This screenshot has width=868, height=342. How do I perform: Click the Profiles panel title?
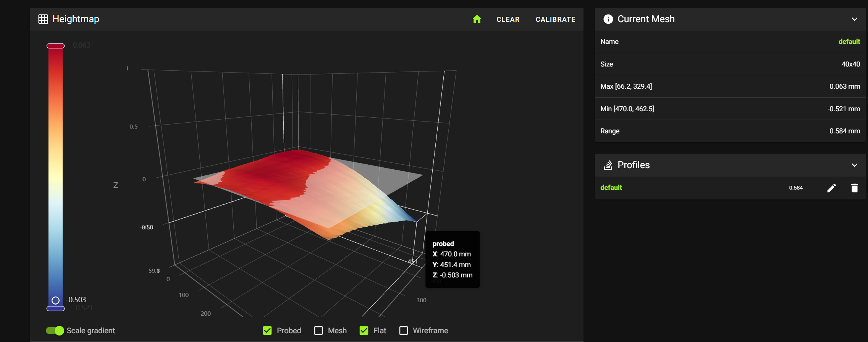(634, 165)
